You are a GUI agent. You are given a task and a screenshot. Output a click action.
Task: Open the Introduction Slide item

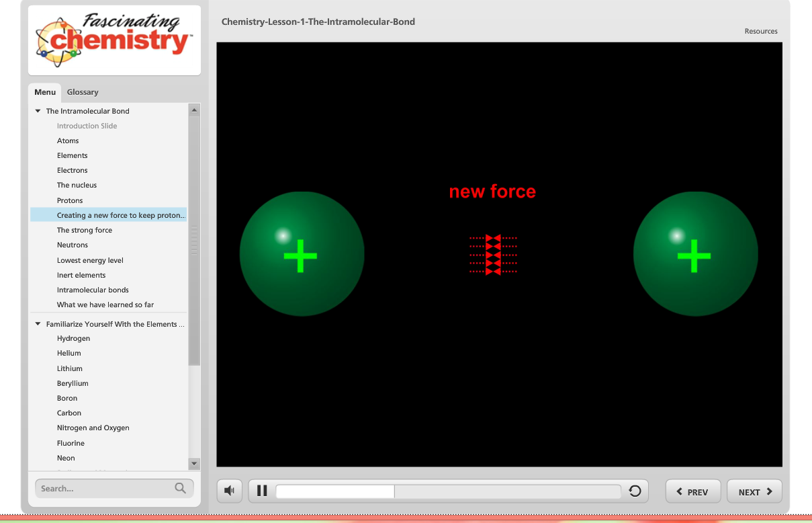point(87,126)
